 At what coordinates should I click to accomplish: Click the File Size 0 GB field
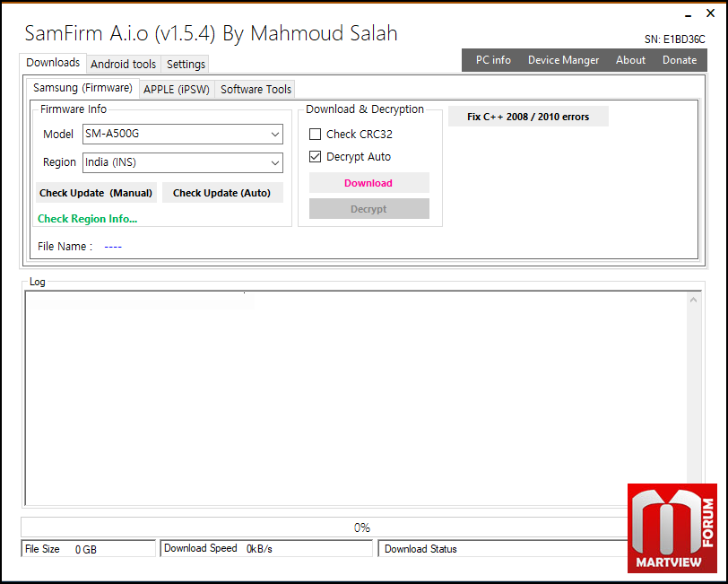pos(88,549)
